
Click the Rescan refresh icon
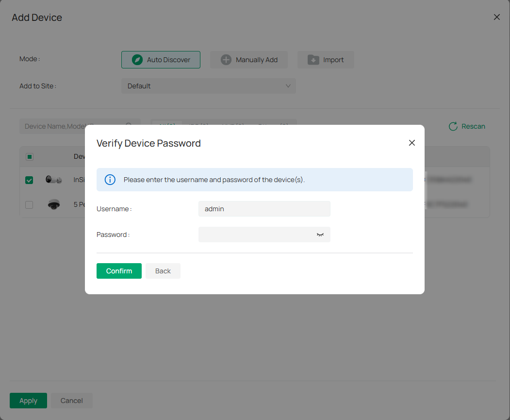tap(453, 126)
